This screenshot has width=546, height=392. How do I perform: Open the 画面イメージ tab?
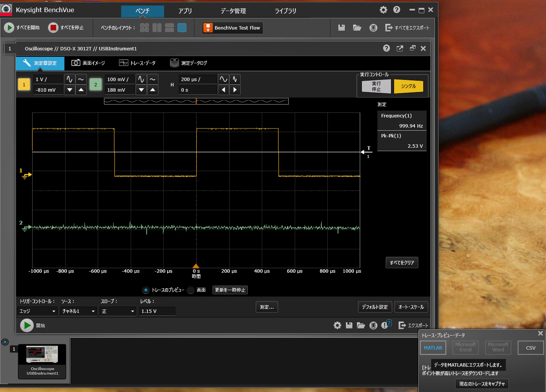click(88, 63)
